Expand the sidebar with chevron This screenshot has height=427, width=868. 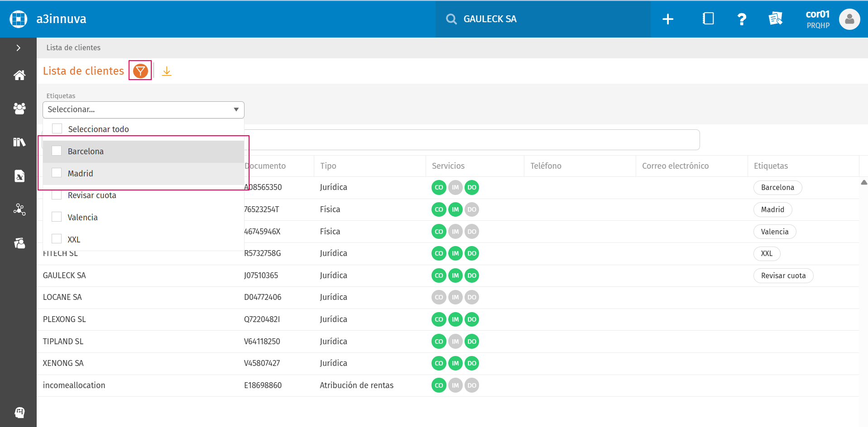[19, 48]
